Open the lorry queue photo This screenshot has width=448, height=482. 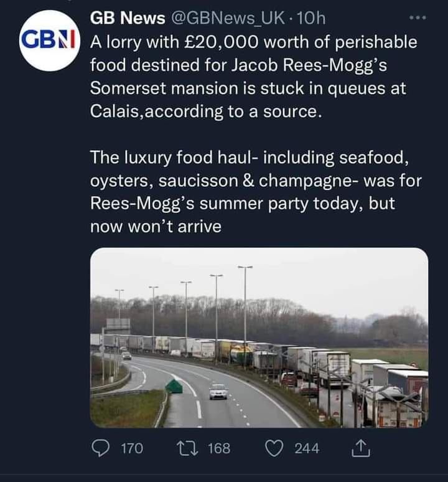259,337
